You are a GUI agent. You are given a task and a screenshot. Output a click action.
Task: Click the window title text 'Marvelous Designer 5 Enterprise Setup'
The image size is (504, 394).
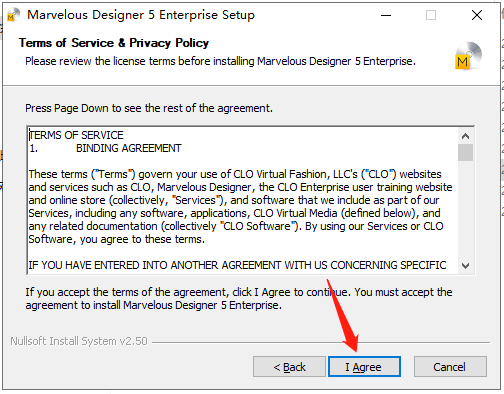(x=141, y=15)
